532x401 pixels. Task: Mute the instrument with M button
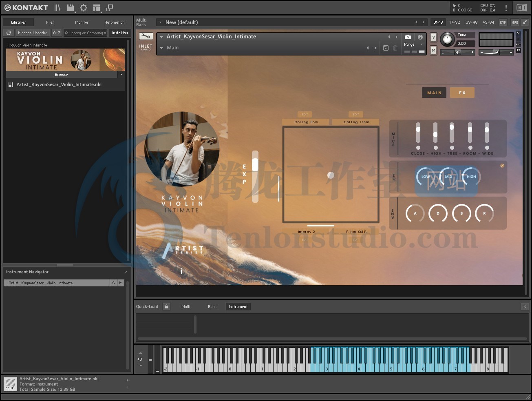click(433, 50)
